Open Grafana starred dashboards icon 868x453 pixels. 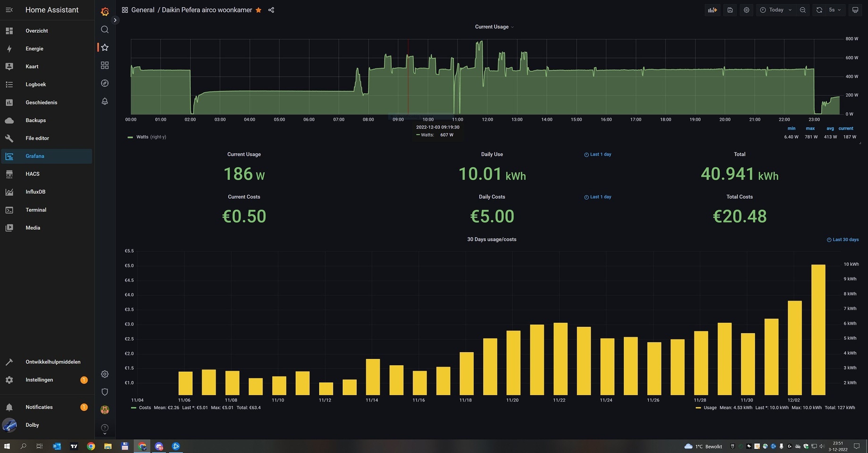point(105,47)
